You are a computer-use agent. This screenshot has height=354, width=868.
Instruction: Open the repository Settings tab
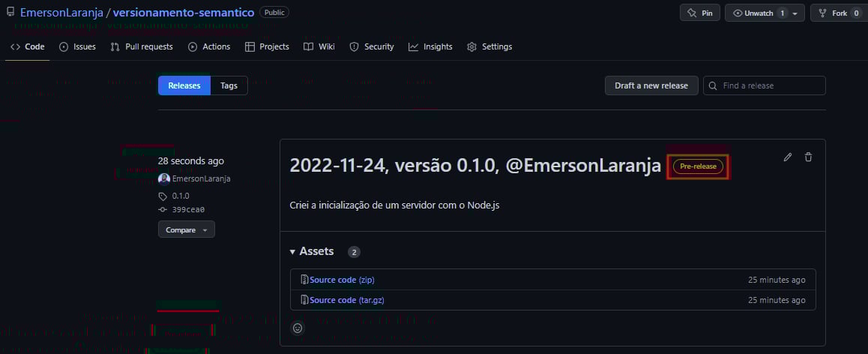tap(489, 46)
